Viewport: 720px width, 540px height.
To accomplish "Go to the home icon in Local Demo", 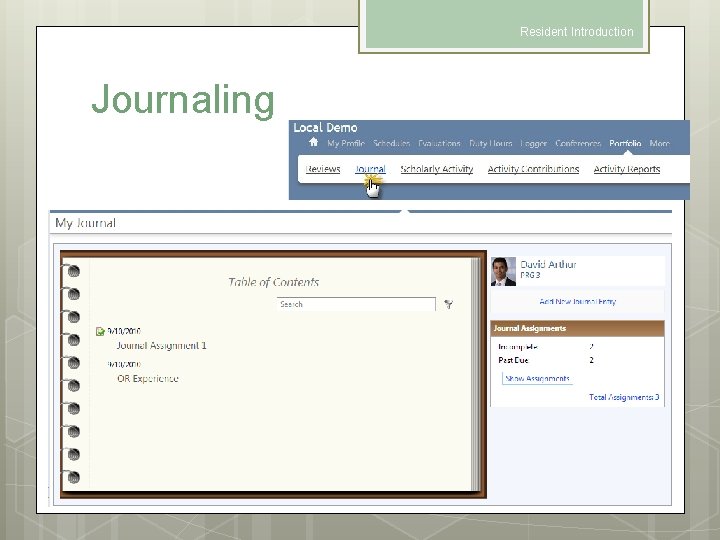I will pos(314,142).
